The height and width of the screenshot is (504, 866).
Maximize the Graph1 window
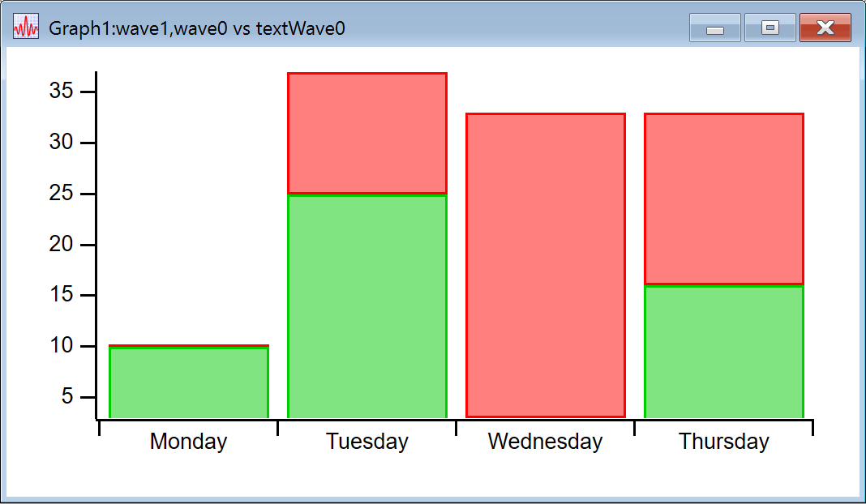[770, 28]
